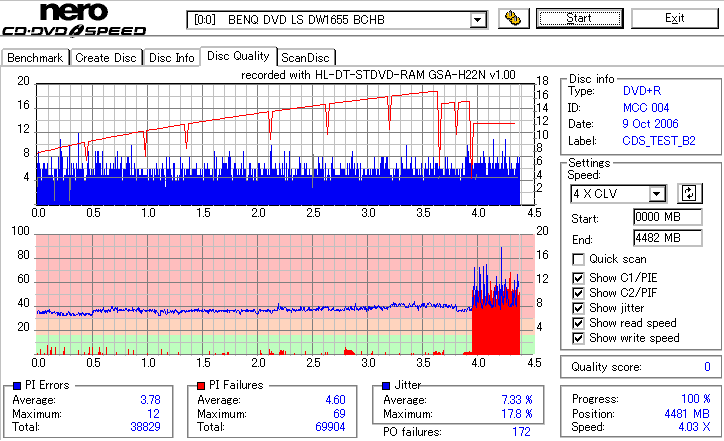Click the PI Failures lower graph

point(285,295)
